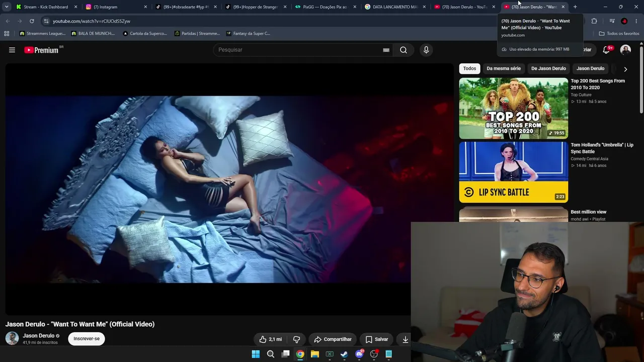The width and height of the screenshot is (644, 362).
Task: Open BALA DE MUNICH bookmark
Action: [93, 34]
